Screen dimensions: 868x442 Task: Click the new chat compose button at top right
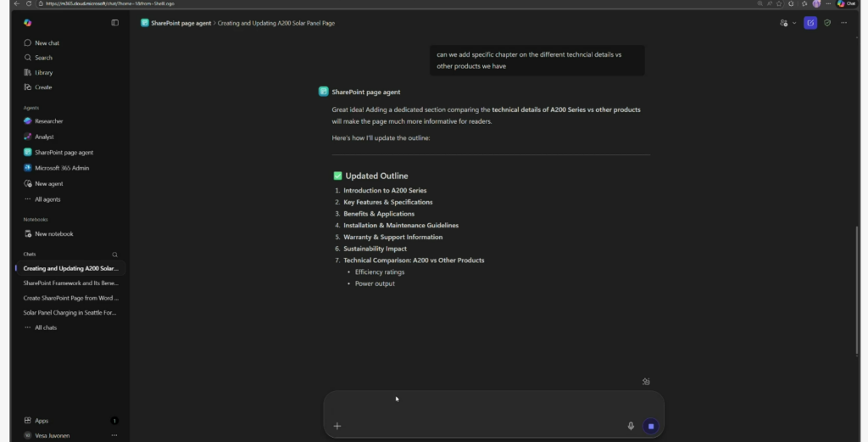[810, 23]
